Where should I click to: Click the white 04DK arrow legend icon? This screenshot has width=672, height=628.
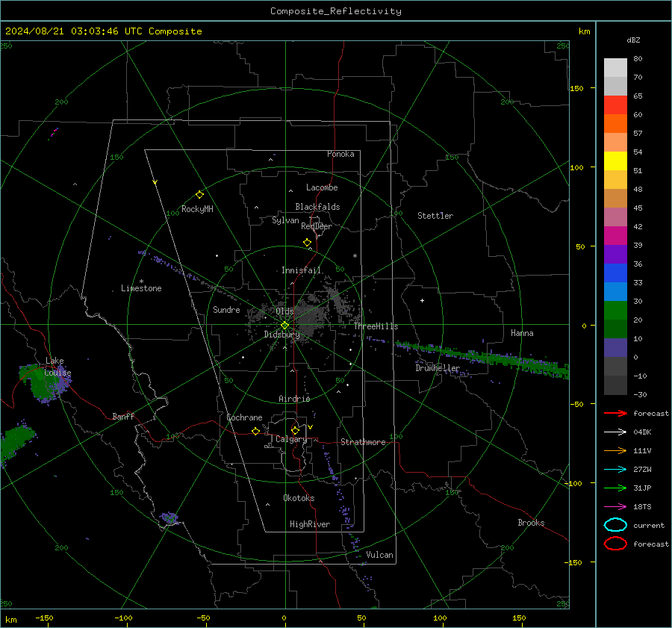coord(615,432)
